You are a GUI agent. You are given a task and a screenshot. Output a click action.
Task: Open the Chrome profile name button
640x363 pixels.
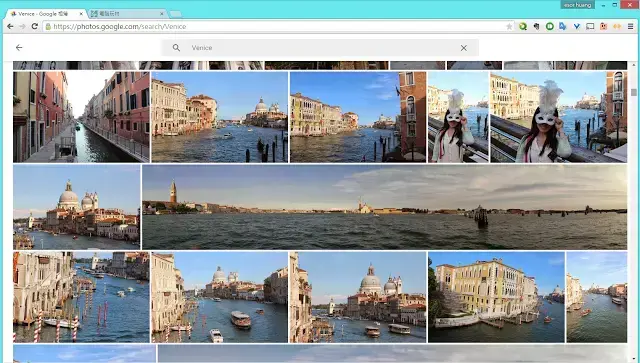tap(577, 5)
